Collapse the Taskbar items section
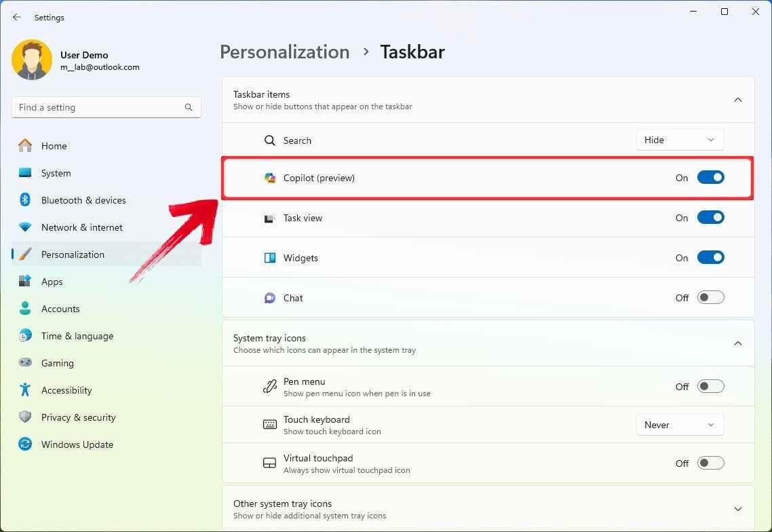The image size is (772, 532). 737,100
